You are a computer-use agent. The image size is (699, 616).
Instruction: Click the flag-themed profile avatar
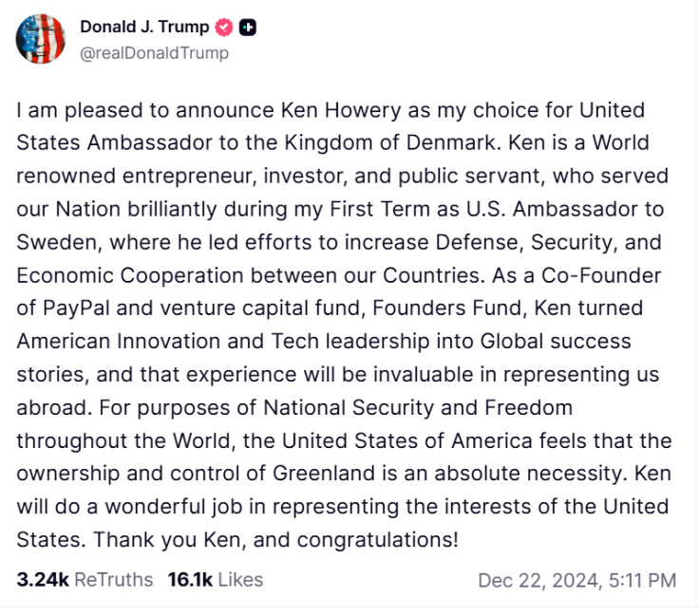click(41, 40)
